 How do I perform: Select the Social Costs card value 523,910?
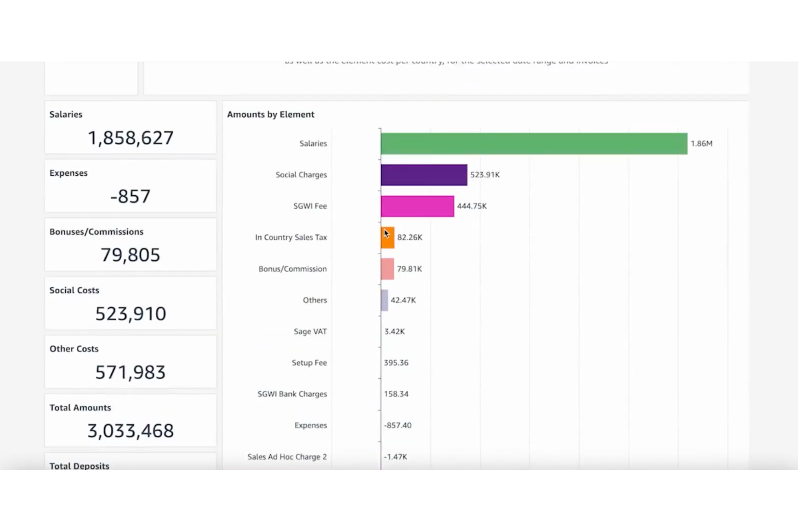click(130, 314)
